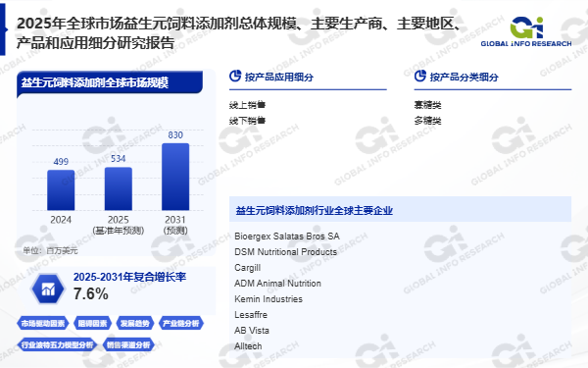The image size is (588, 368).
Task: Click the pie icon beside 按产品应用细分
Action: tap(235, 76)
